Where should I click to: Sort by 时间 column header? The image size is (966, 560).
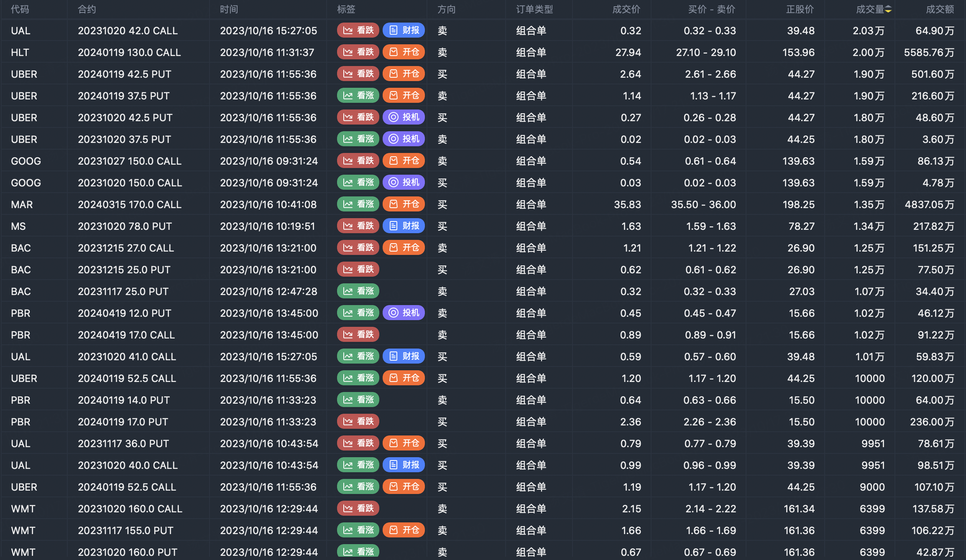(229, 9)
